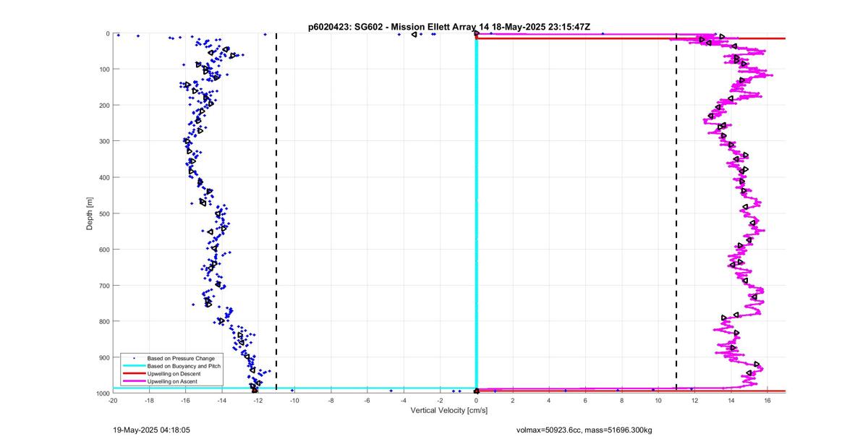Click the "0" tick label on the velocity axis
This screenshot has height=442, width=868.
click(476, 399)
